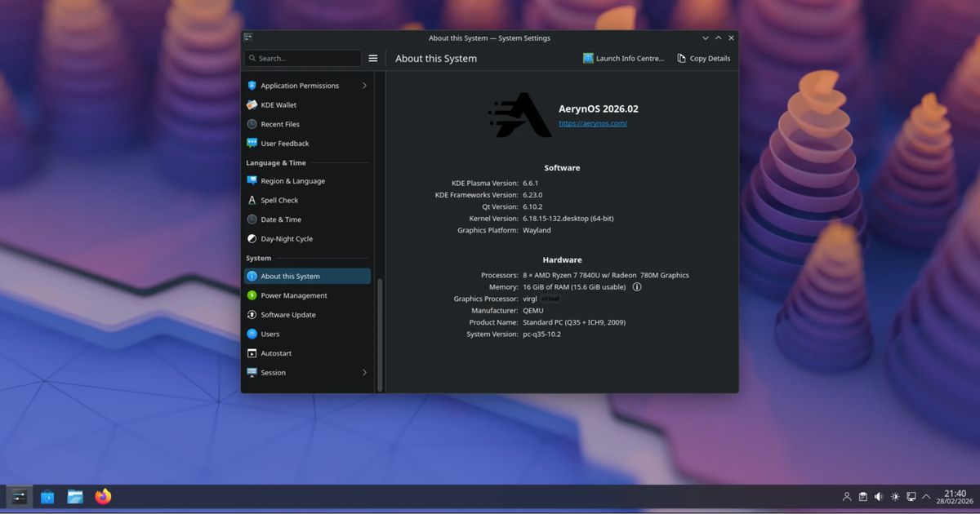Open User Feedback icon entry
Image resolution: width=980 pixels, height=514 pixels.
pyautogui.click(x=252, y=144)
